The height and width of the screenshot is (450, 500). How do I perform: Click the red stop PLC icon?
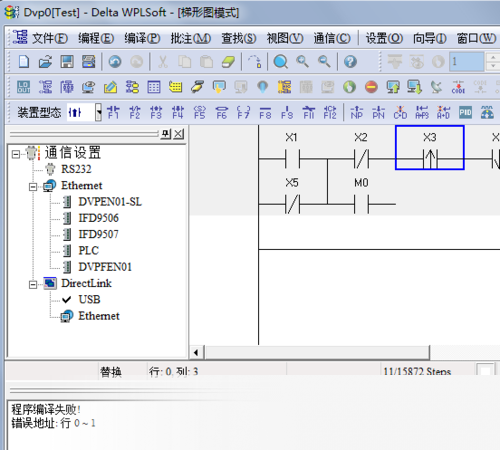pos(371,87)
